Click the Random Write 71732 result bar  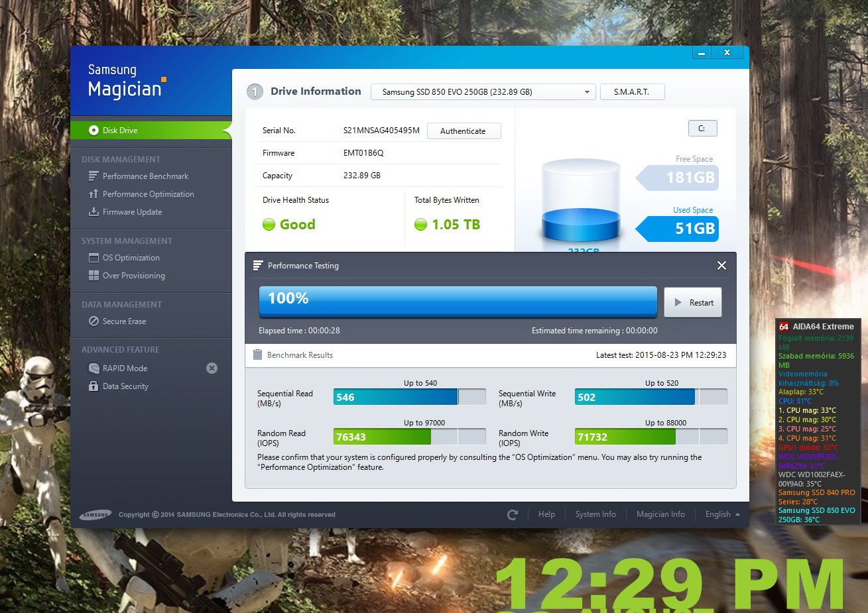click(x=651, y=437)
